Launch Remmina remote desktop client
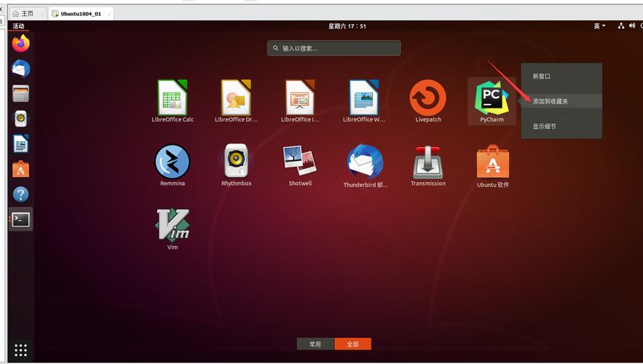This screenshot has height=364, width=643. (x=173, y=162)
